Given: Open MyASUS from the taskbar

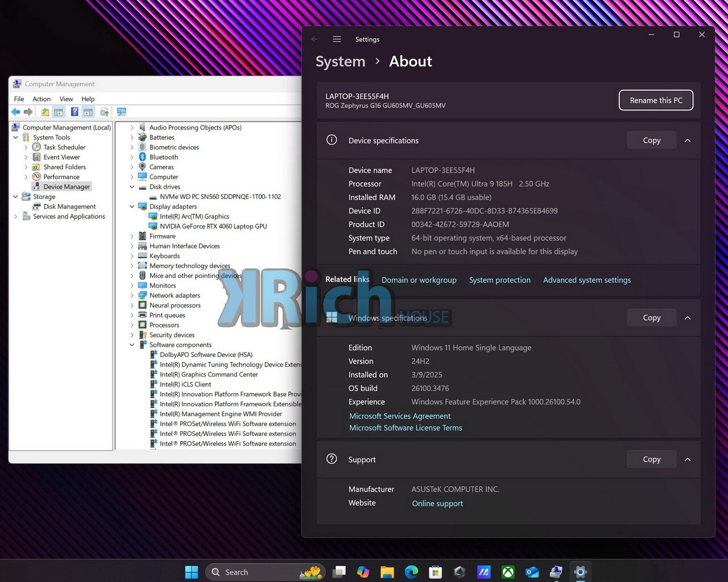Looking at the screenshot, I should (484, 572).
